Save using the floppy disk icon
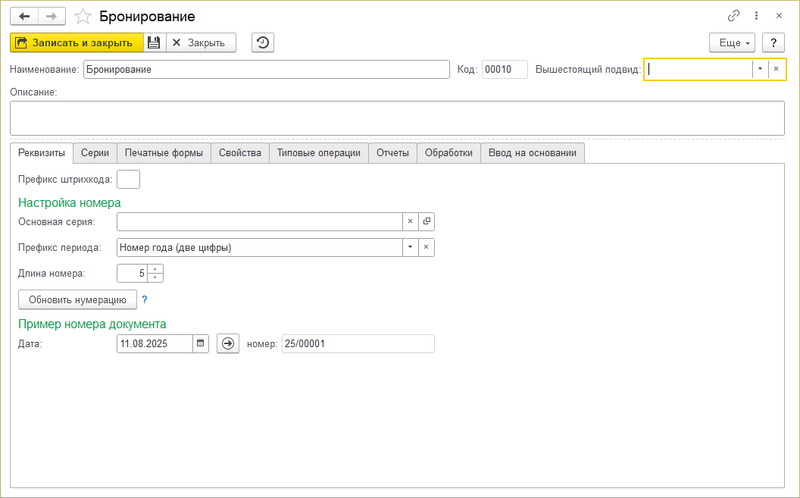This screenshot has height=498, width=800. coord(154,43)
